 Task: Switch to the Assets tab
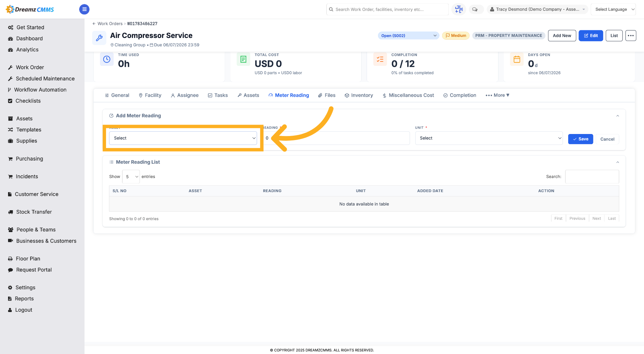[248, 95]
